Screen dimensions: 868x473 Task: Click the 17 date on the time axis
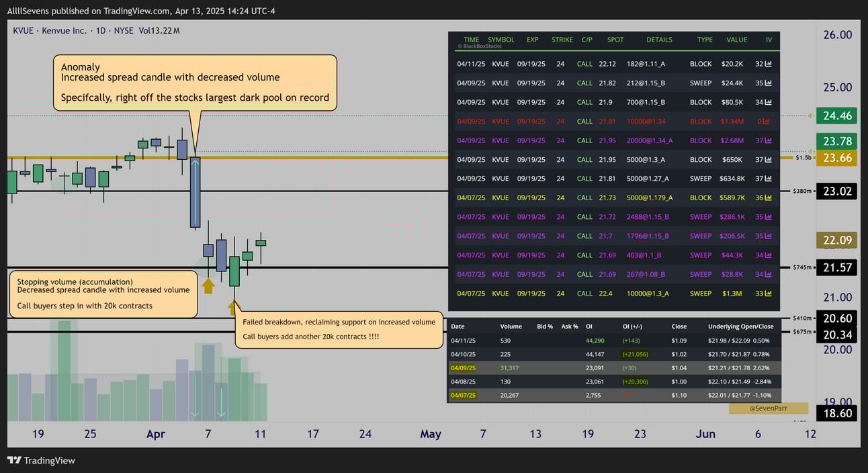tap(313, 434)
